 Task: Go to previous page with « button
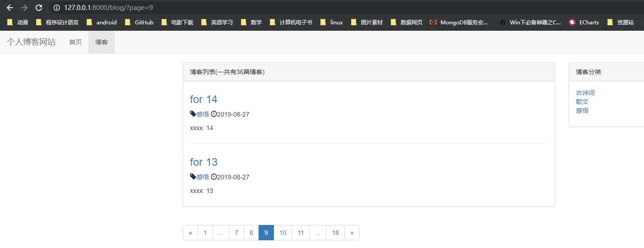190,233
